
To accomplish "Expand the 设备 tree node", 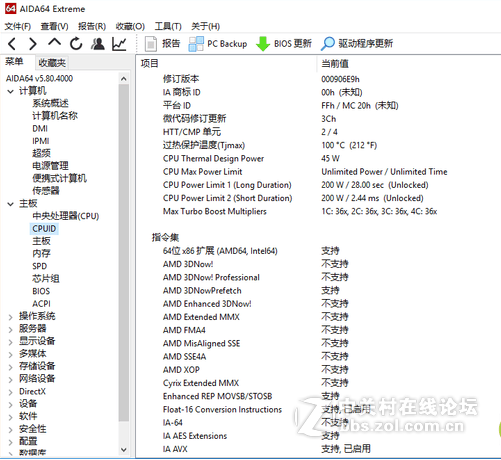I will click(x=11, y=404).
